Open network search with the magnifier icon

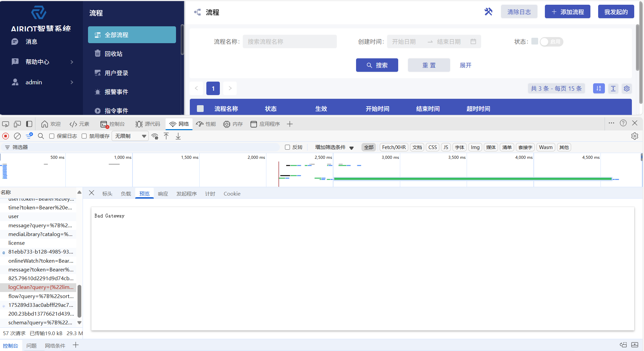pos(41,136)
